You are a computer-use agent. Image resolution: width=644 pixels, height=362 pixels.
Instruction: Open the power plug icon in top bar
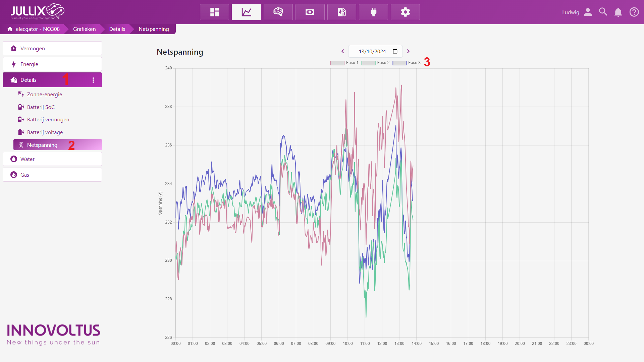coord(373,12)
